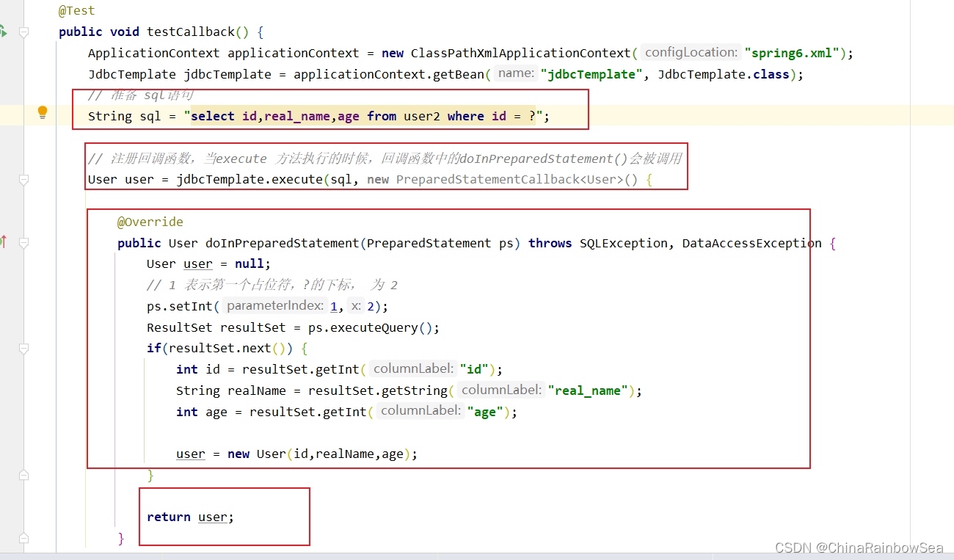Click the x: parameter hint in setInt
The image size is (954, 560).
[x=357, y=305]
